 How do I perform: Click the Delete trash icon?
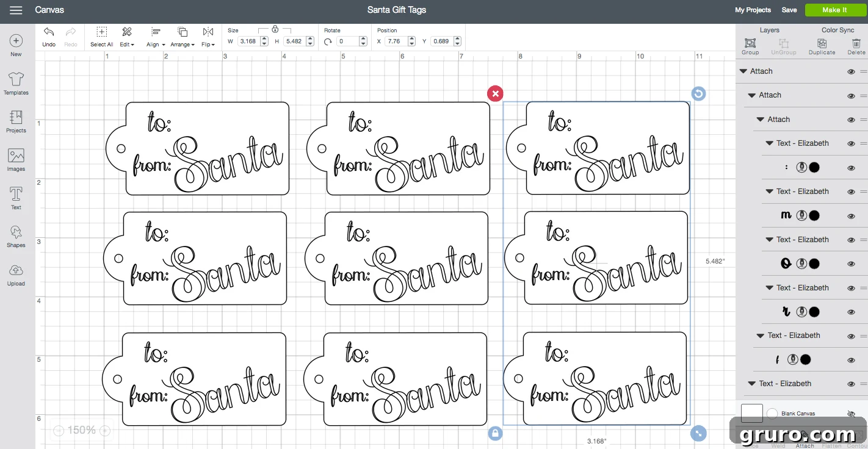856,43
